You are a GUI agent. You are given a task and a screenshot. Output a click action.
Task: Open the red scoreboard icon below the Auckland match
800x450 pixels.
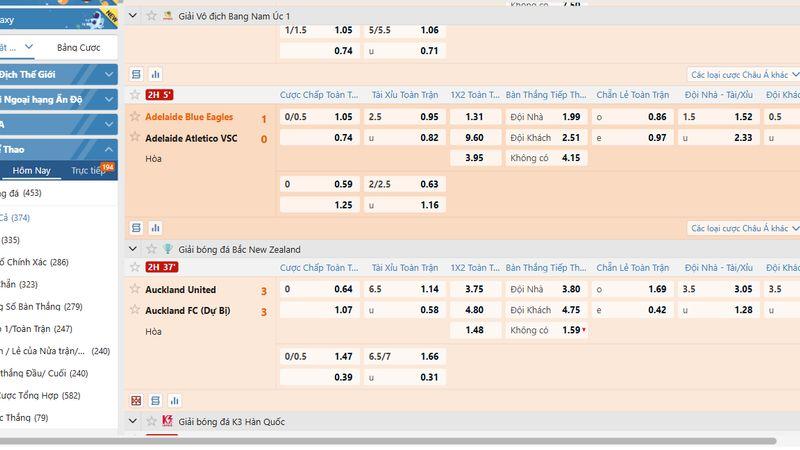point(136,401)
